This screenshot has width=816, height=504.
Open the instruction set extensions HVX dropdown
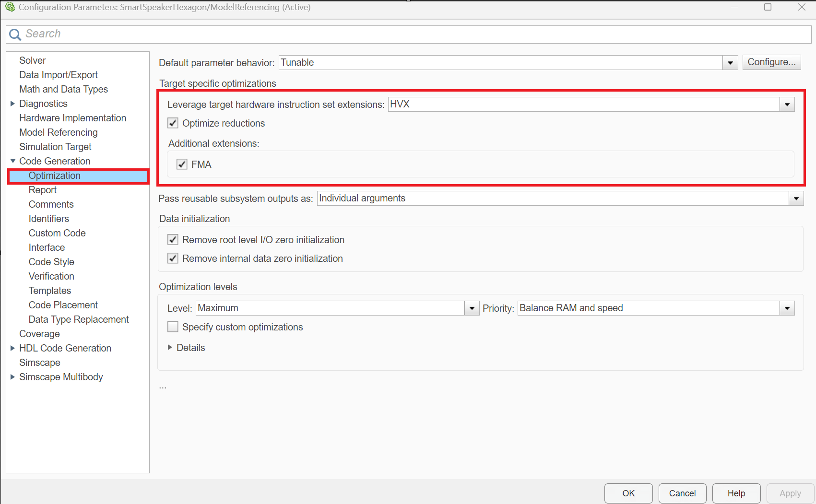787,105
